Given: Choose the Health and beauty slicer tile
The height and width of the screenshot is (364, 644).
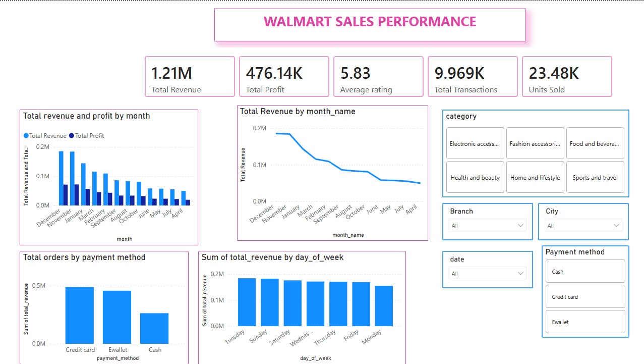Looking at the screenshot, I should coord(475,177).
